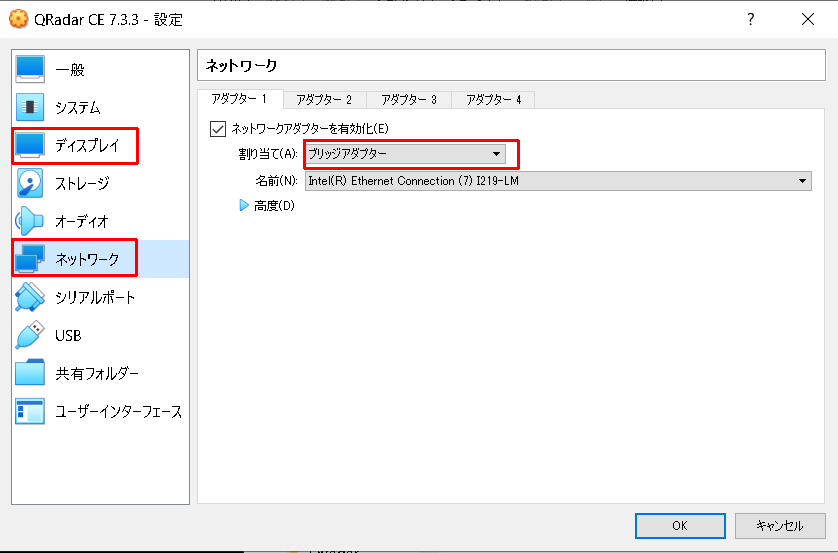Viewport: 838px width, 553px height.
Task: Select the システム chip icon
Action: coord(30,107)
